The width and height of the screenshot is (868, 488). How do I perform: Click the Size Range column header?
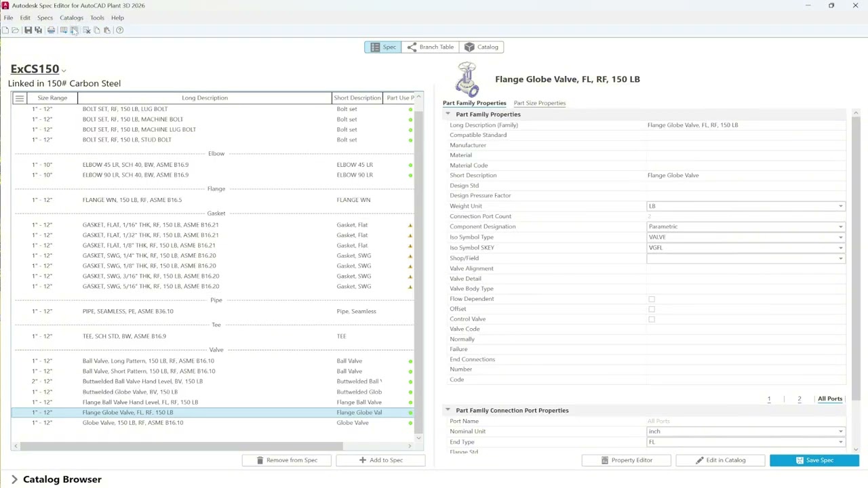click(52, 98)
